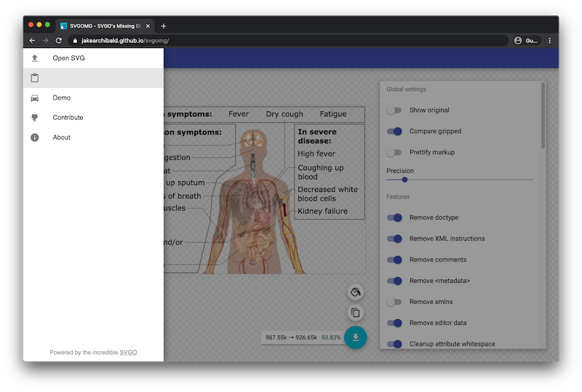
Task: Turn on Prettify markup switch
Action: point(394,152)
